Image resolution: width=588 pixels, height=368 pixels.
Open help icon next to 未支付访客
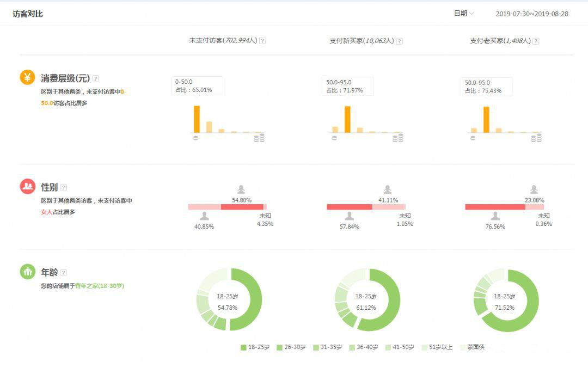click(262, 41)
